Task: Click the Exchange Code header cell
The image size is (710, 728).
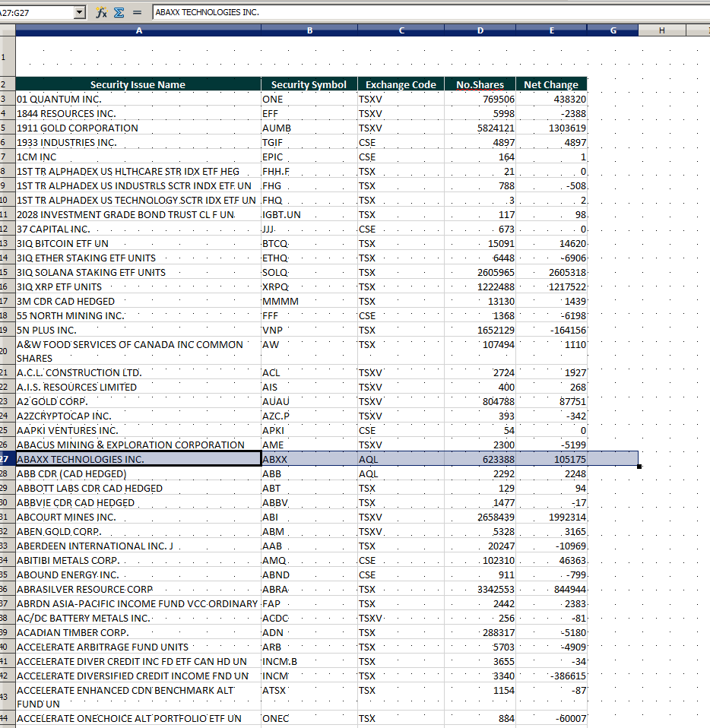Action: tap(401, 84)
